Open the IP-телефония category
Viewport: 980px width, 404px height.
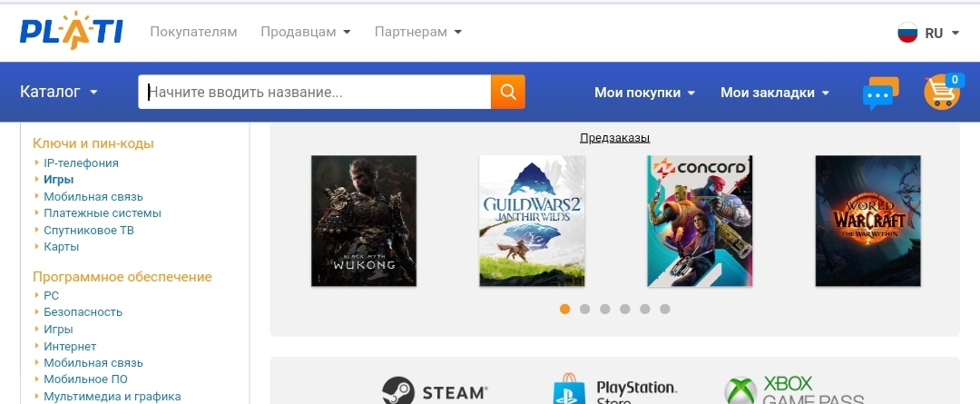pos(82,163)
